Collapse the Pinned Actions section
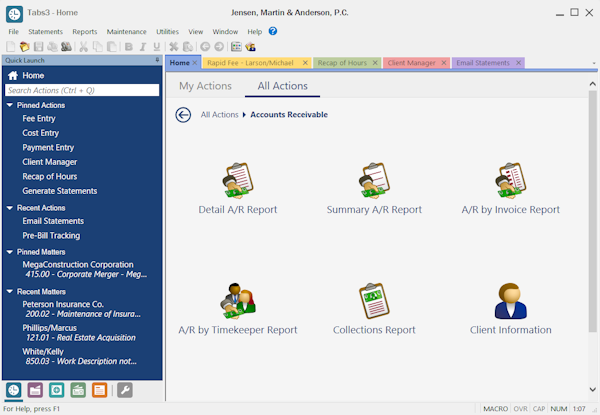This screenshot has height=415, width=600. point(10,105)
